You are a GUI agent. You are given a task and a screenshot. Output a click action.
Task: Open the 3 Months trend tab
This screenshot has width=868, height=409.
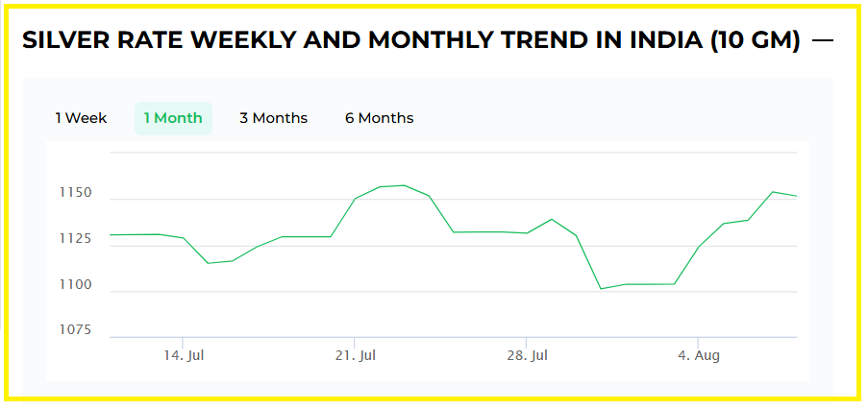pyautogui.click(x=274, y=118)
